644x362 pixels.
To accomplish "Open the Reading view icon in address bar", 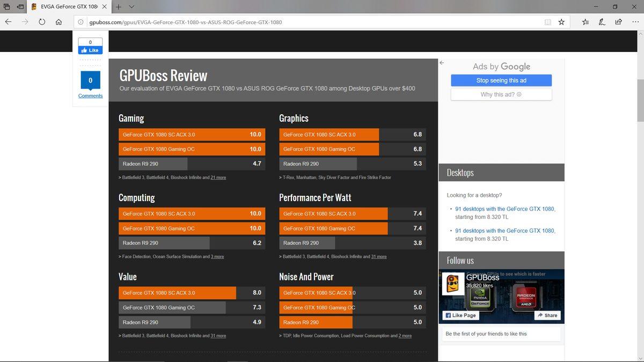I will point(547,22).
